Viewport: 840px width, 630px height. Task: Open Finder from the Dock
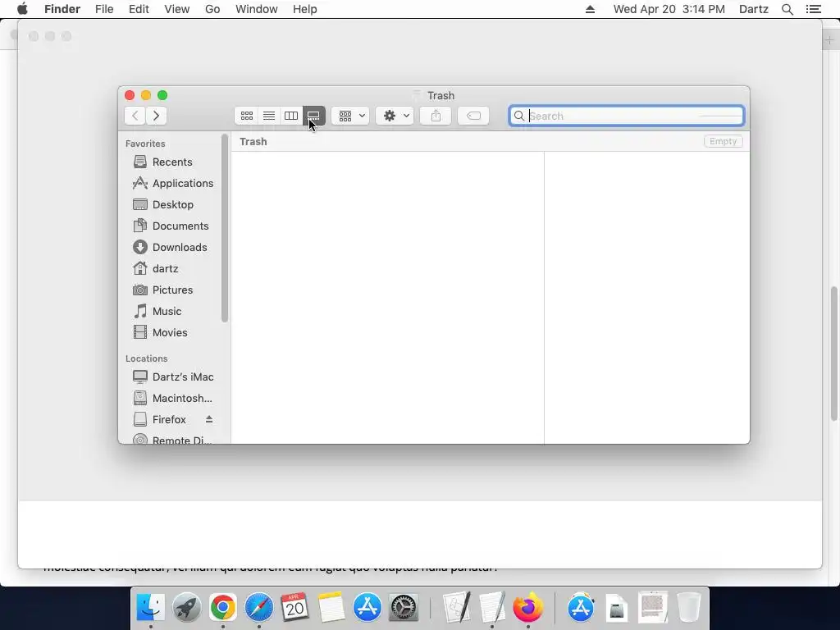(x=151, y=608)
